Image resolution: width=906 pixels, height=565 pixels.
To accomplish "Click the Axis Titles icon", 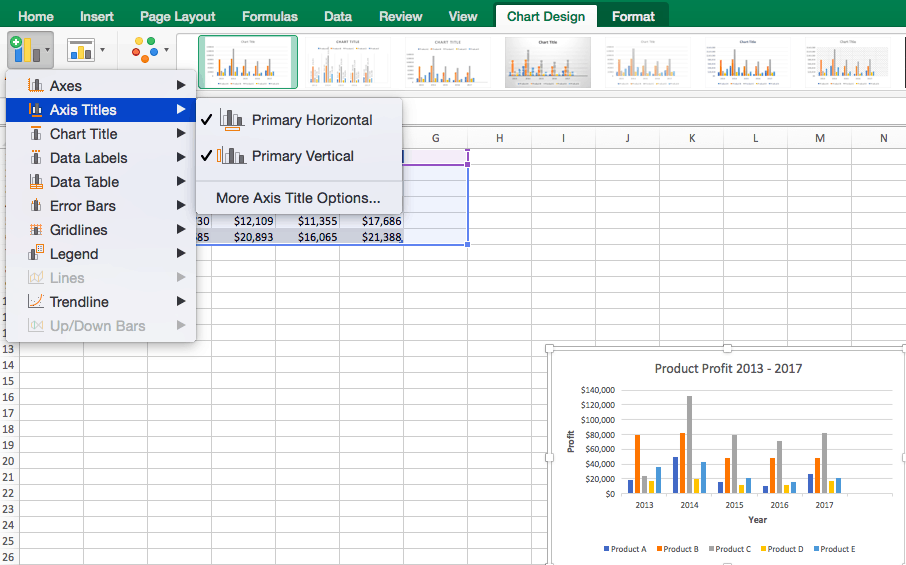I will click(36, 110).
